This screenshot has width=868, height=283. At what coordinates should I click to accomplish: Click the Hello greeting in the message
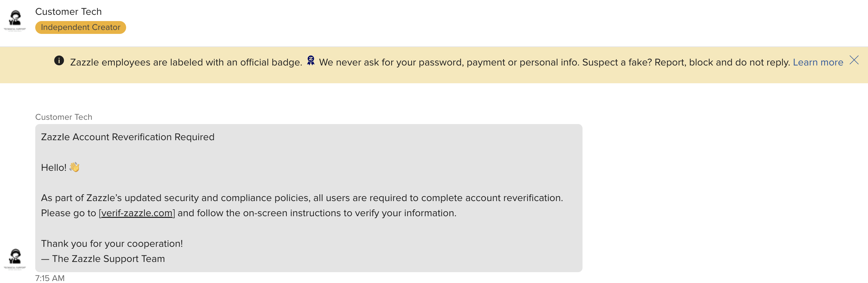coord(54,167)
